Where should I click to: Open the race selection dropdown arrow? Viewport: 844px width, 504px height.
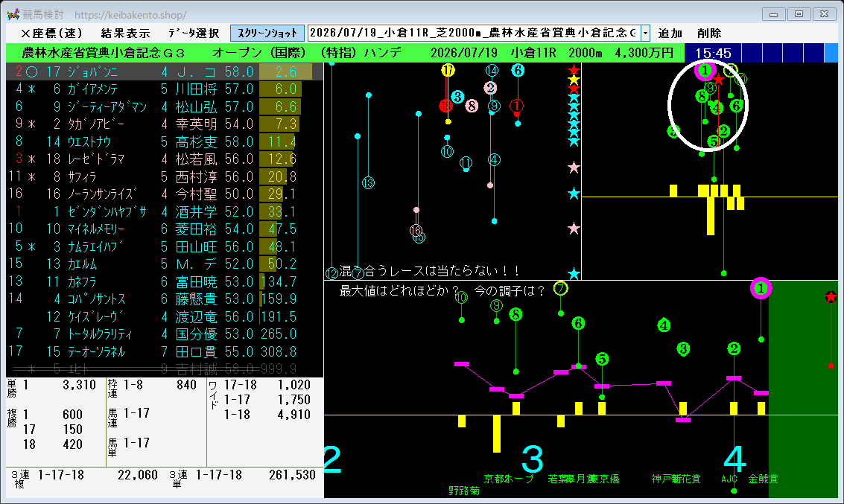tap(645, 34)
